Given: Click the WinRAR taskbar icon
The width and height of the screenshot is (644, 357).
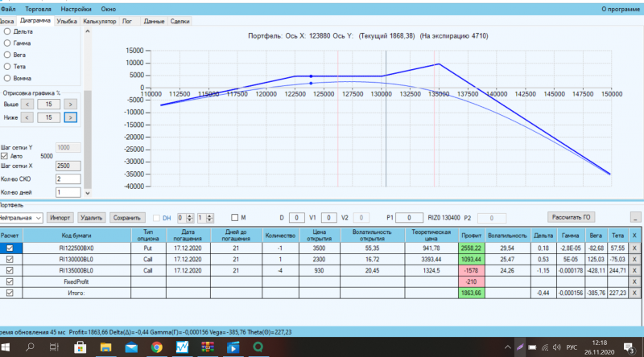Looking at the screenshot, I should 208,347.
